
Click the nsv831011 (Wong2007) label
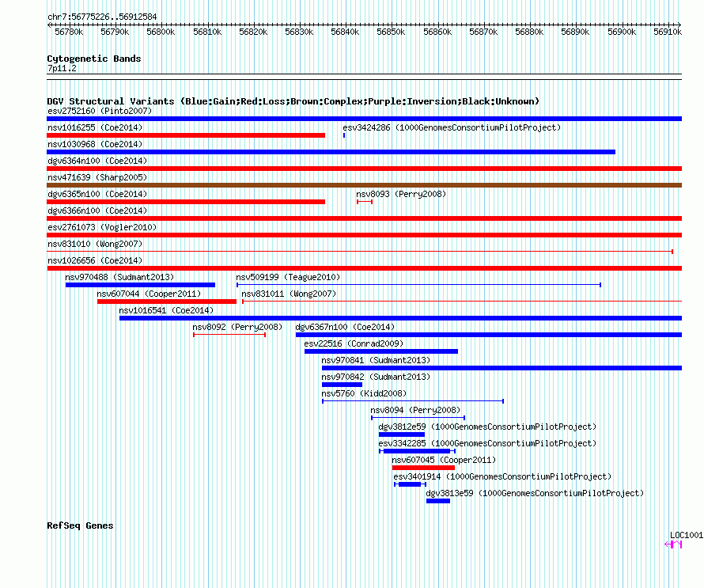tap(289, 294)
